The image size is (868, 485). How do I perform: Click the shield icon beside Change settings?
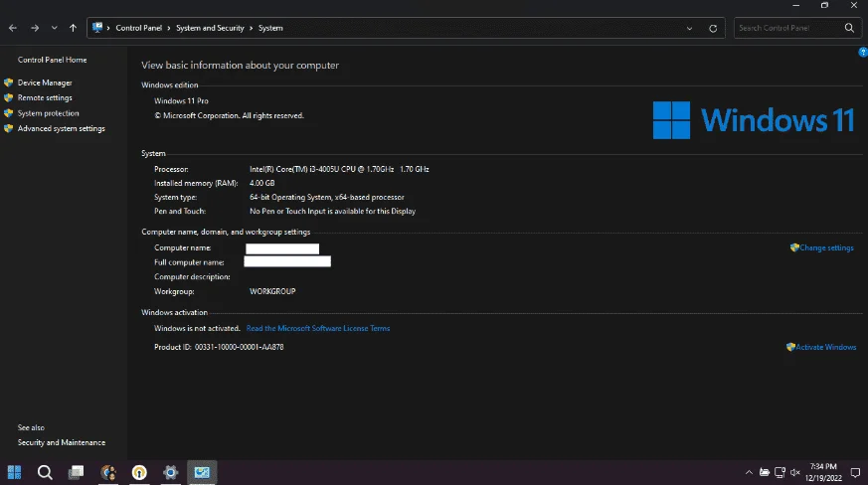794,247
